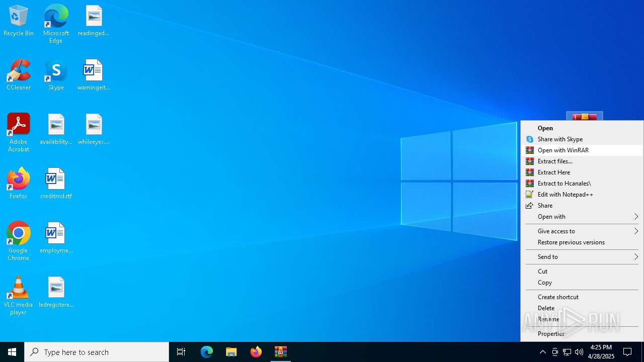Viewport: 644px width, 362px height.
Task: Choose Rename in the context menu
Action: tap(582, 319)
